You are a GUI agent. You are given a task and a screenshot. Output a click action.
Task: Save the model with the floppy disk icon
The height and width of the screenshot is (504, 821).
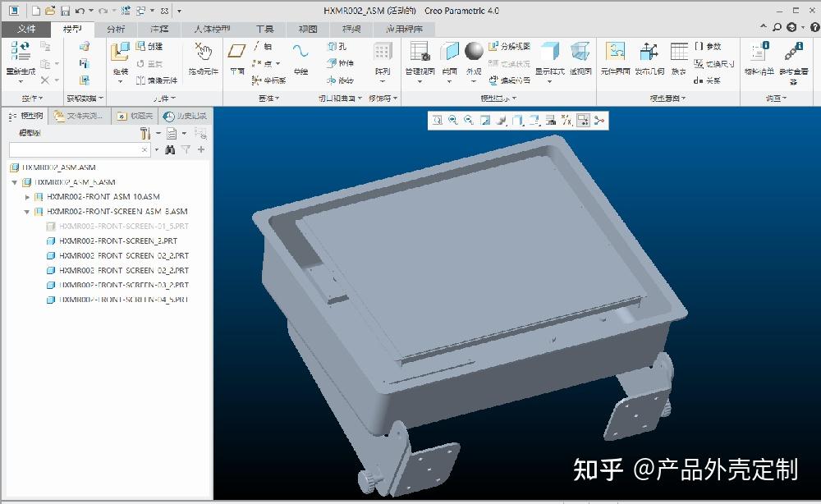65,11
